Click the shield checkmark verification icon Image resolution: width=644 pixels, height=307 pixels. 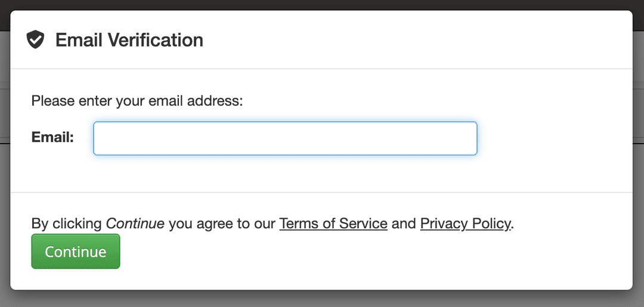coord(35,40)
